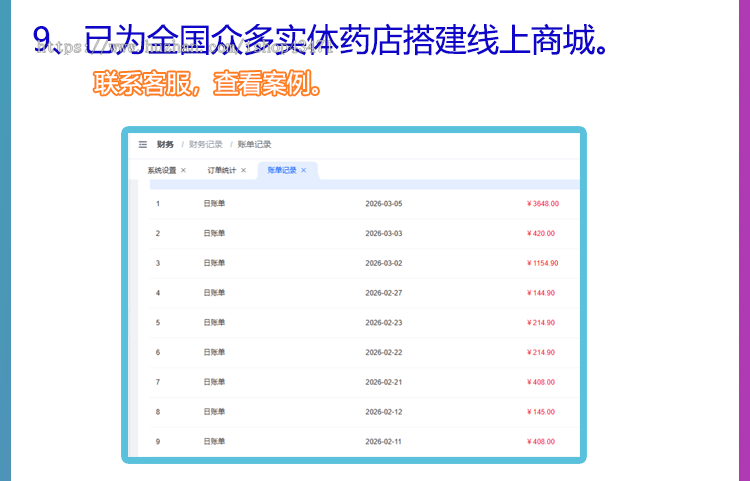The height and width of the screenshot is (481, 750).
Task: Select the date 2026-03-02
Action: pos(384,263)
